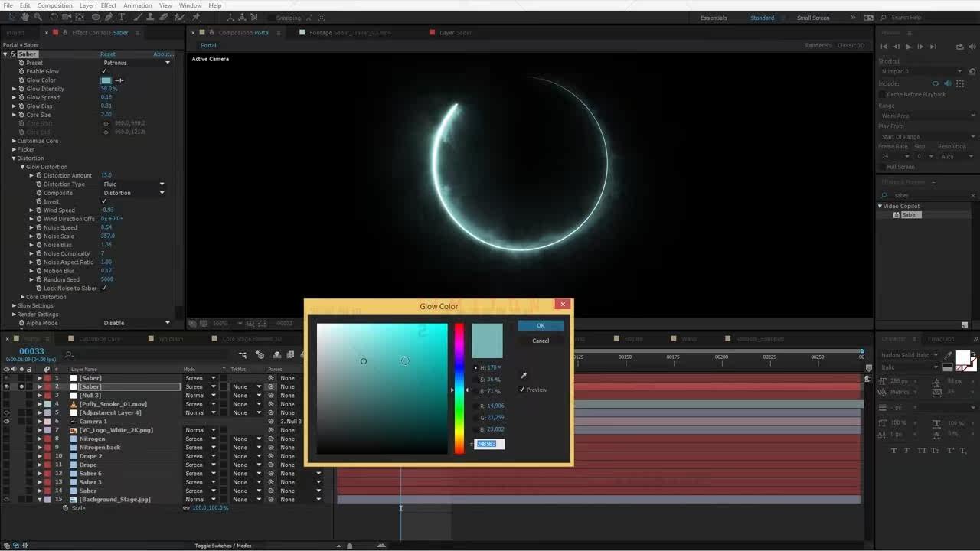Toggle the solo switch on layer 2 Saber

[x=21, y=386]
